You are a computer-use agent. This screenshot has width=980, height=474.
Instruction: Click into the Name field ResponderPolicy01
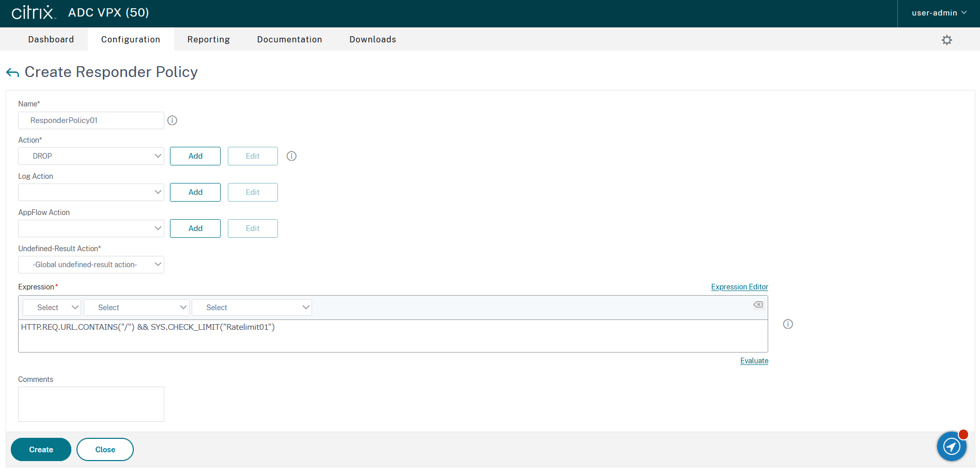click(x=91, y=120)
